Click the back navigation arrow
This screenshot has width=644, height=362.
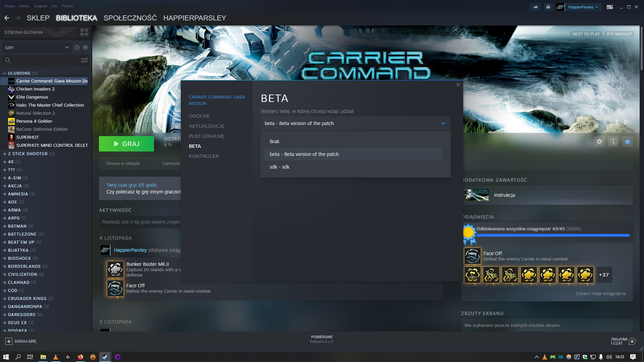point(7,18)
